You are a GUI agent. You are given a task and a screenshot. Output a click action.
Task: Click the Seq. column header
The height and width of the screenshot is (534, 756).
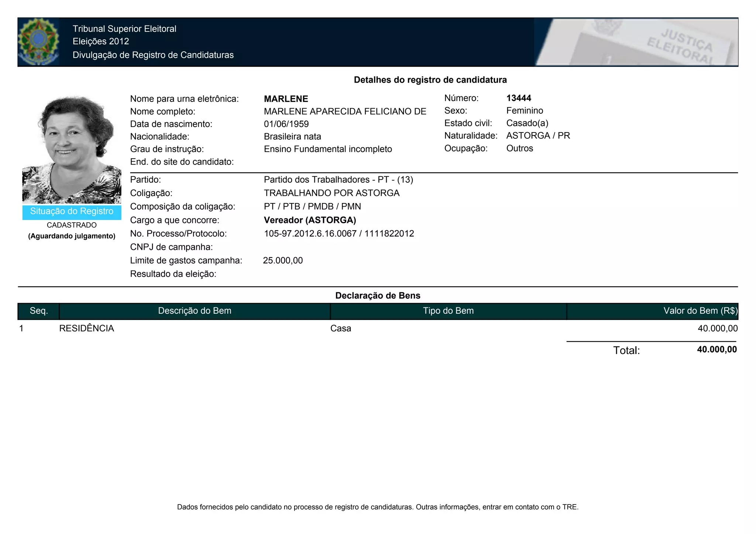click(x=39, y=311)
